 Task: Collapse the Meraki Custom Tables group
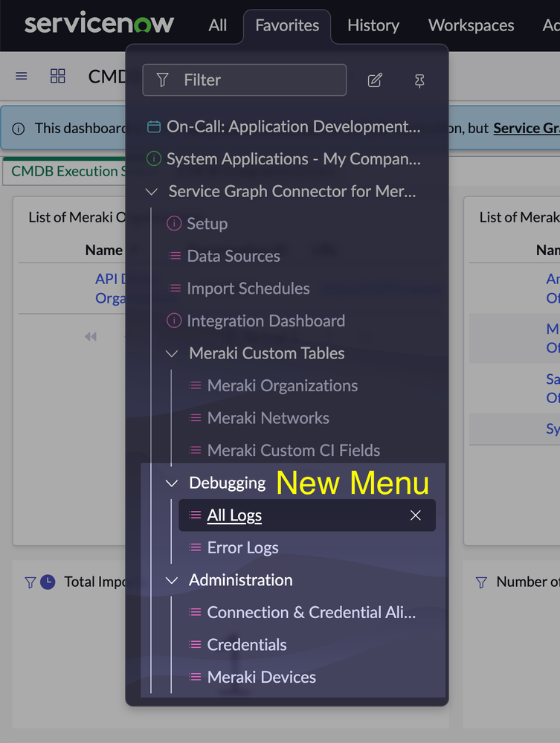[172, 353]
